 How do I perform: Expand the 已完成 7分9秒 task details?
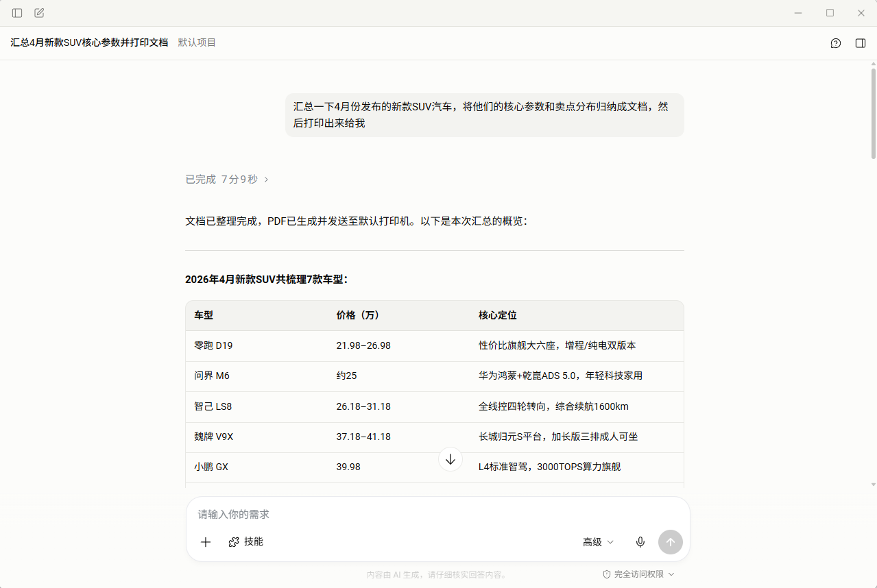click(x=226, y=179)
